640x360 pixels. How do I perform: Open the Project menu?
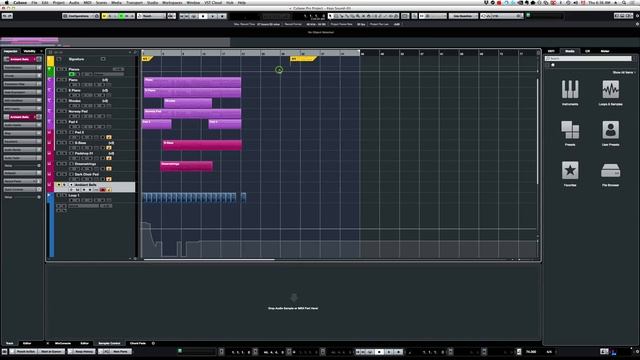click(x=58, y=2)
